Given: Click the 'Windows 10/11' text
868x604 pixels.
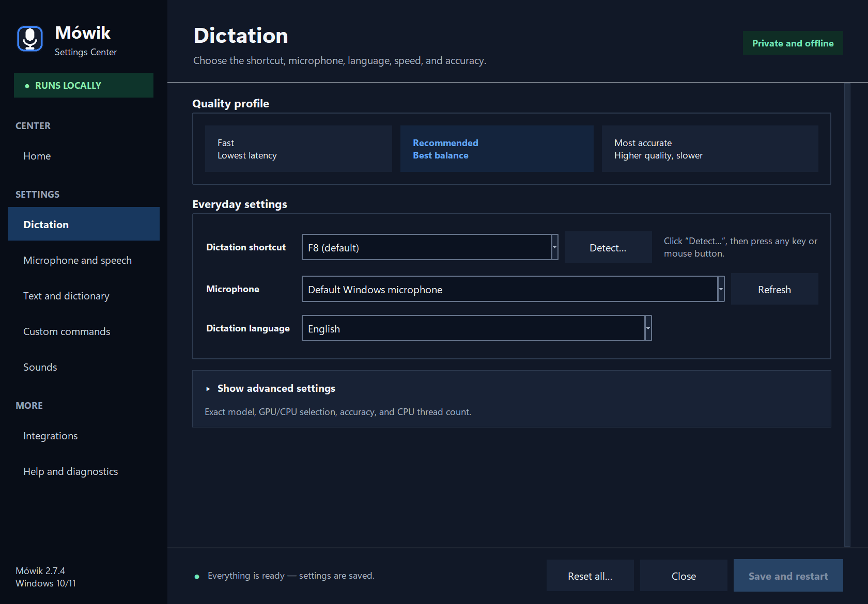Looking at the screenshot, I should [x=45, y=583].
